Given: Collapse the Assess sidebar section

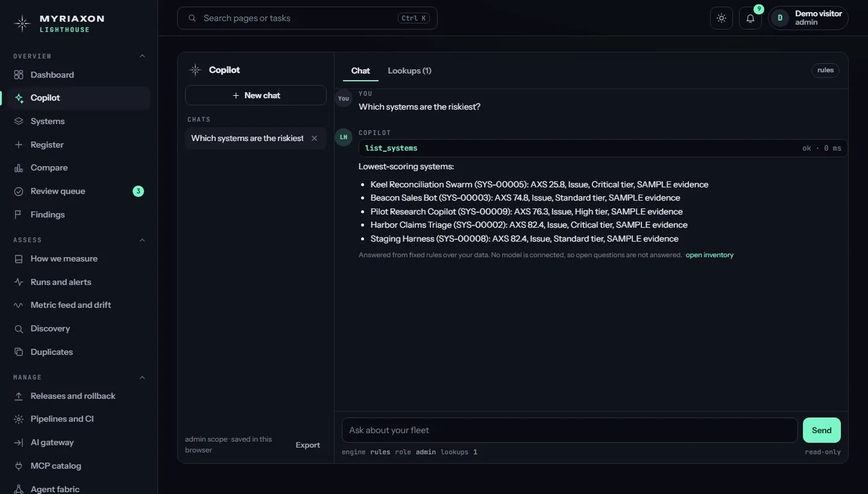Looking at the screenshot, I should point(142,240).
